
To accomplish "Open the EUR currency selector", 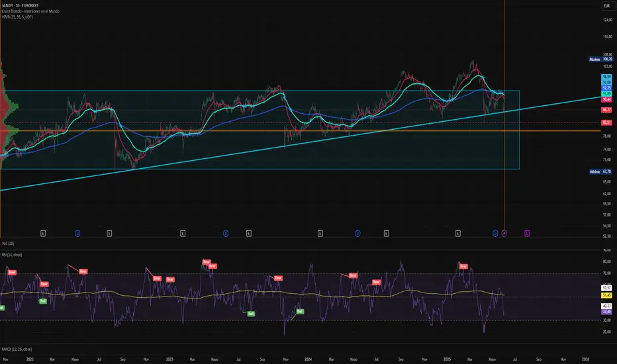I will (606, 6).
